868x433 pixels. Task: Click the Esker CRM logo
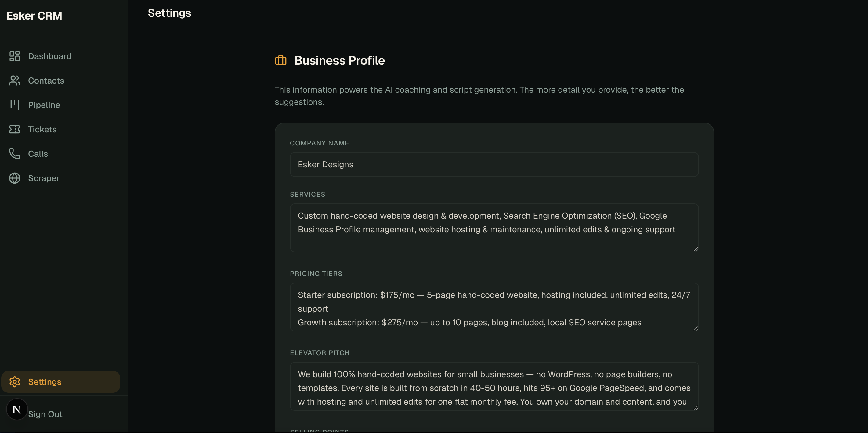click(x=34, y=16)
